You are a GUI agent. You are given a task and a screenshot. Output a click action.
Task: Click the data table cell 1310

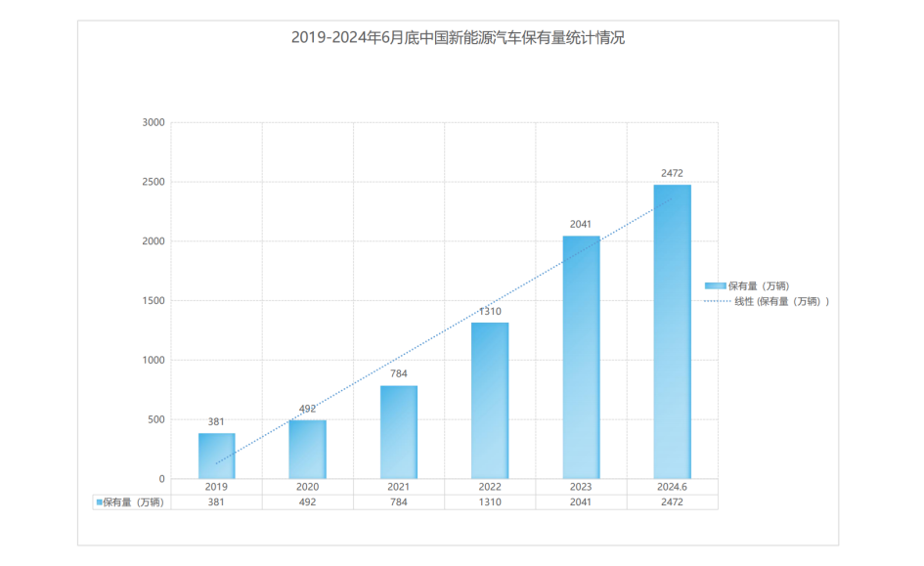pos(490,502)
